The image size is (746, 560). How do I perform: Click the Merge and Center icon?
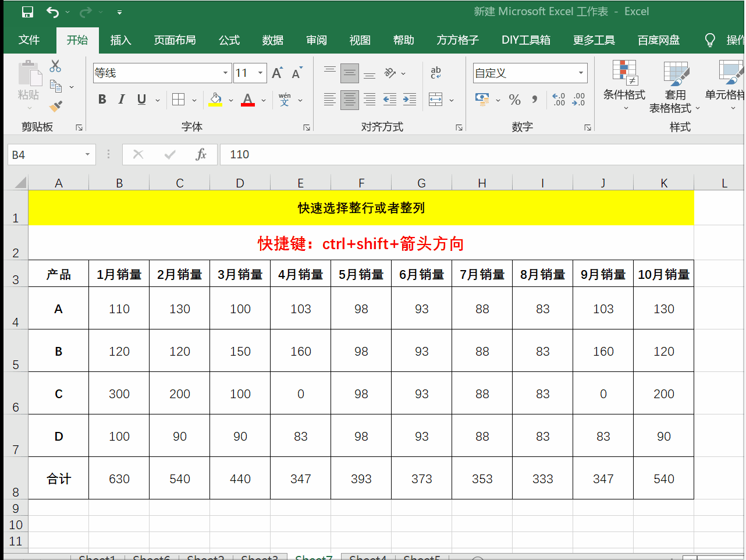click(436, 100)
